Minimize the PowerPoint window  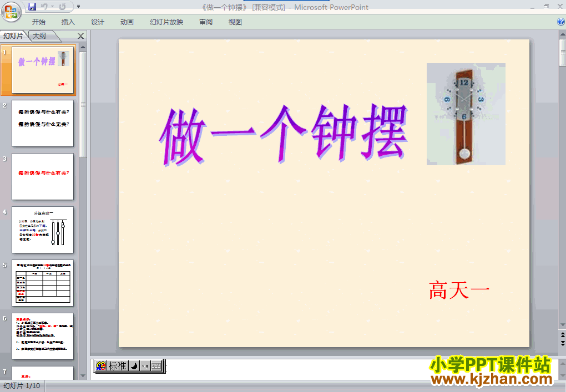[x=533, y=7]
